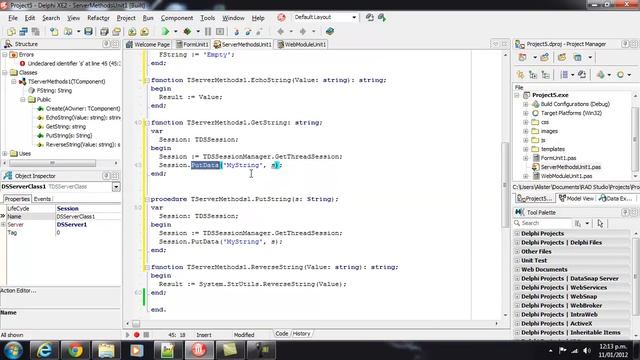Screen dimensions: 640x360
Task: Switch to the History tab below editor
Action: (x=301, y=334)
